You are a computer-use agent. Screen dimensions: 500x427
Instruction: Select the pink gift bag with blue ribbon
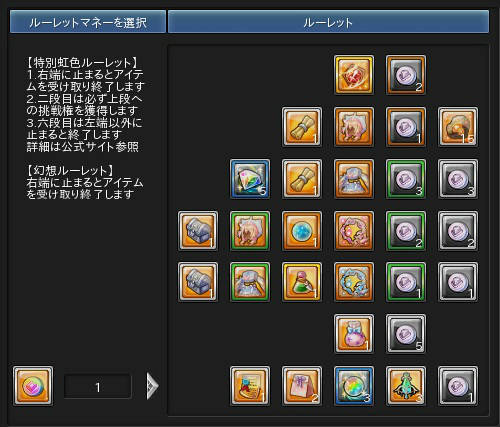[x=354, y=334]
